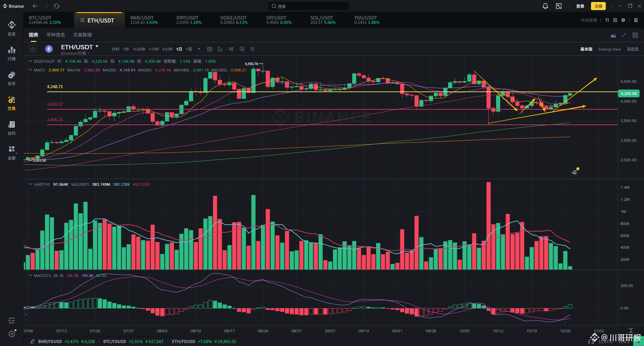Open the DOGE/USDT ticker tab
Image resolution: width=644 pixels, height=346 pixels.
pyautogui.click(x=234, y=20)
